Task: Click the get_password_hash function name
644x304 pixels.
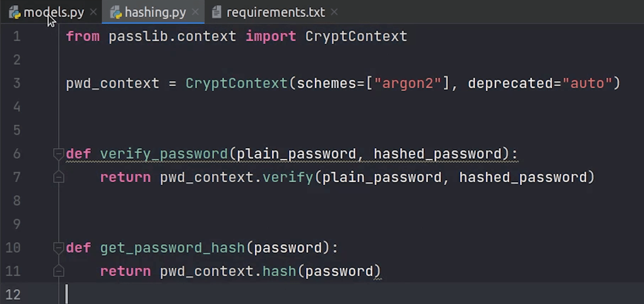Action: [x=172, y=248]
